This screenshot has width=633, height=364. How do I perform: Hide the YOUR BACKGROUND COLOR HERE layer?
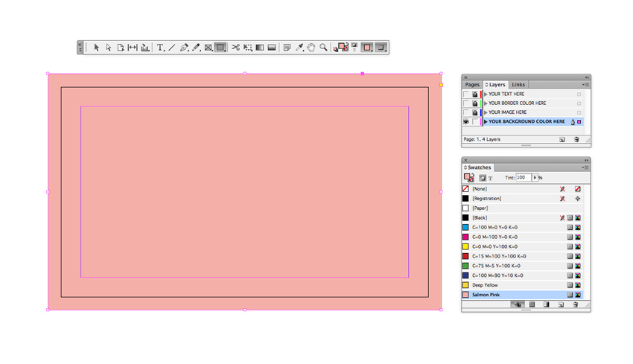click(466, 121)
